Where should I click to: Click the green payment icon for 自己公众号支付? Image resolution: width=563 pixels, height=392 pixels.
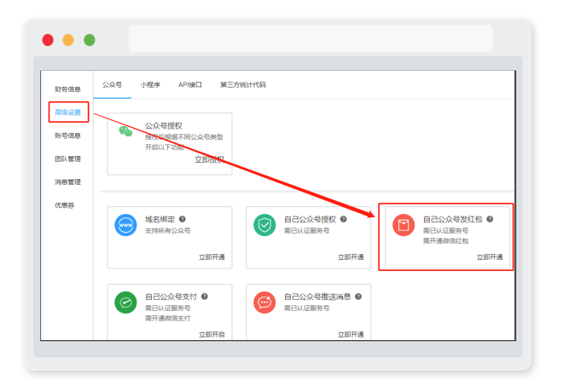click(125, 303)
